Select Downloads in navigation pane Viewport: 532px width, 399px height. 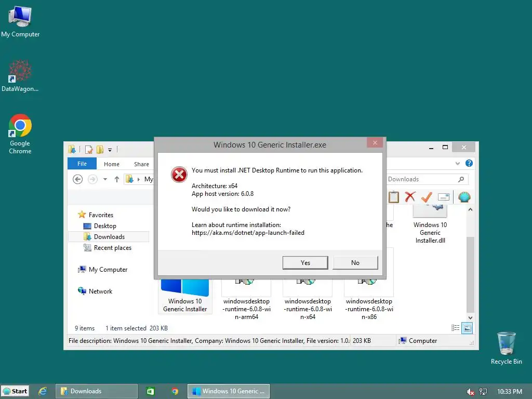coord(109,237)
